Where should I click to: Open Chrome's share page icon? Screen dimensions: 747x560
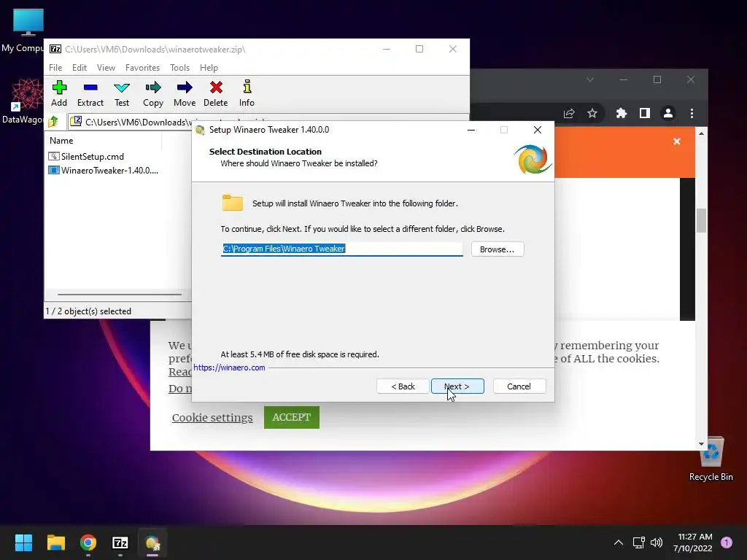click(x=569, y=113)
